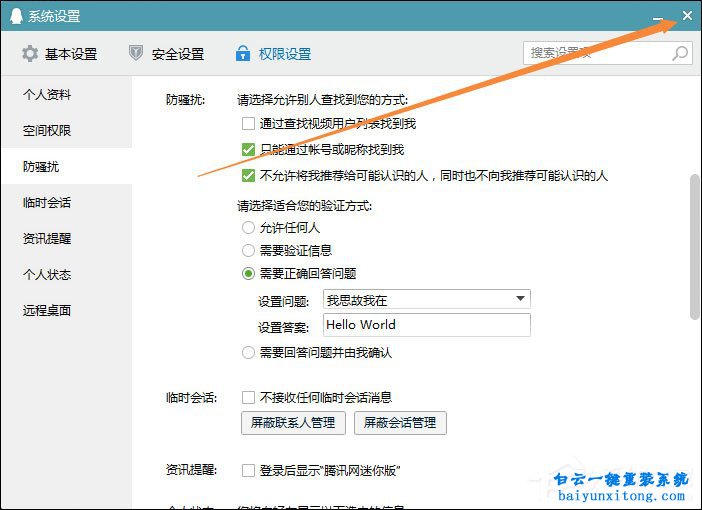The height and width of the screenshot is (510, 702).
Task: Go to 临时会话 in the sidebar
Action: pos(47,203)
